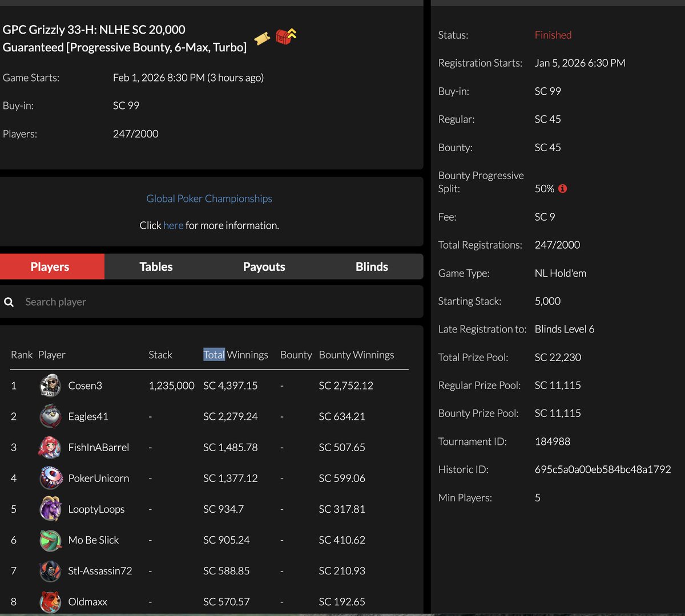Open PokerUnicorn's poker chip avatar
The width and height of the screenshot is (685, 616).
point(50,478)
